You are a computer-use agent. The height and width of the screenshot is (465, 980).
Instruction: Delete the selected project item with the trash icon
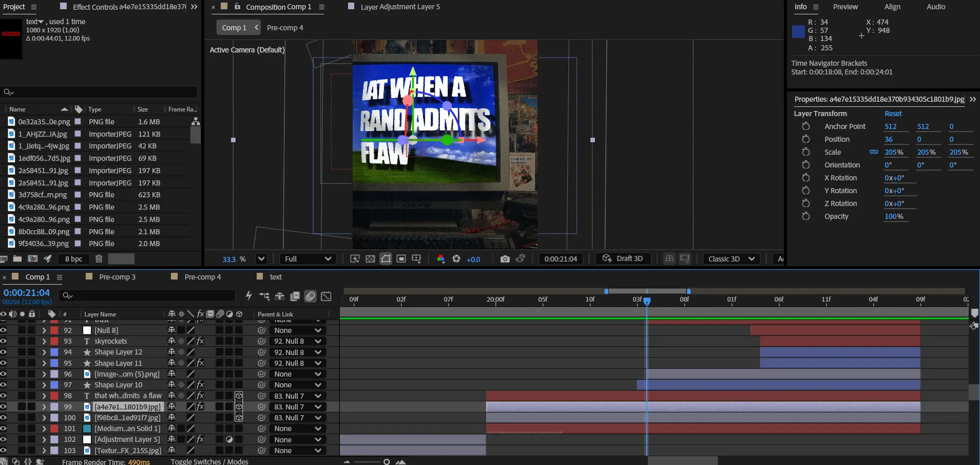click(x=99, y=259)
